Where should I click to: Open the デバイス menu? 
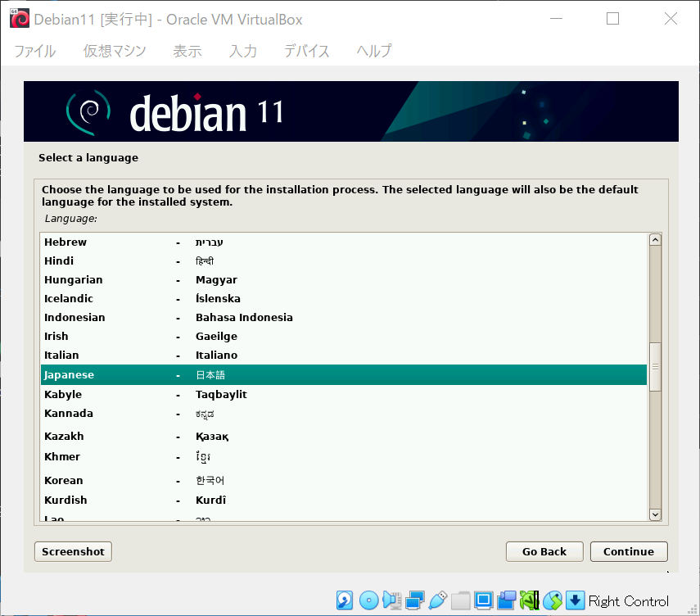click(307, 51)
